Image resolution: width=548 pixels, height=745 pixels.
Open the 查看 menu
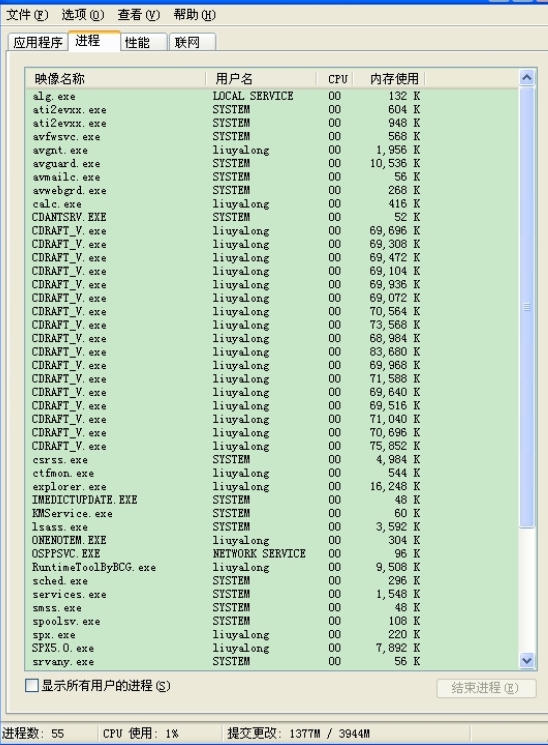tap(139, 15)
